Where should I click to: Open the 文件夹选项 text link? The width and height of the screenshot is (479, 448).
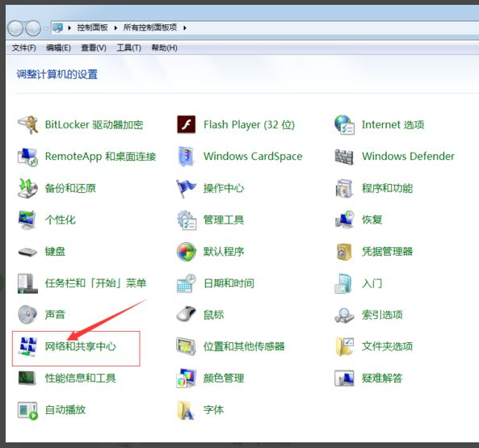pos(388,346)
